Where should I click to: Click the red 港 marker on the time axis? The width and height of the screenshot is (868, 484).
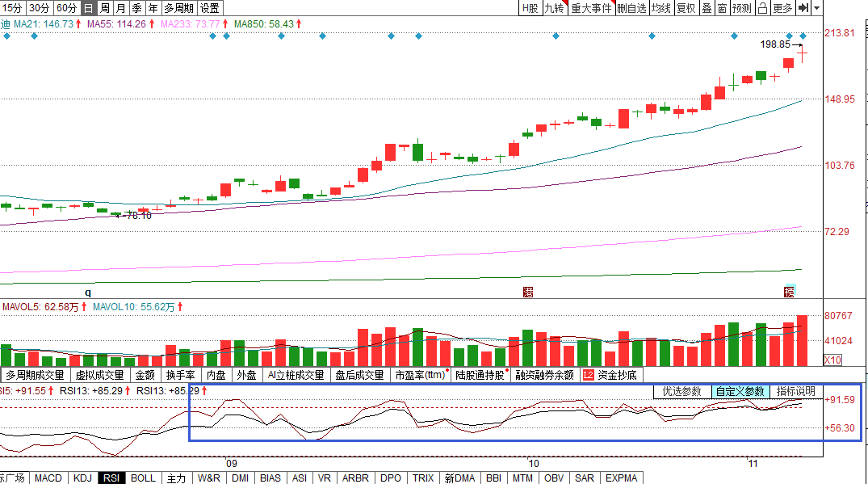point(529,291)
